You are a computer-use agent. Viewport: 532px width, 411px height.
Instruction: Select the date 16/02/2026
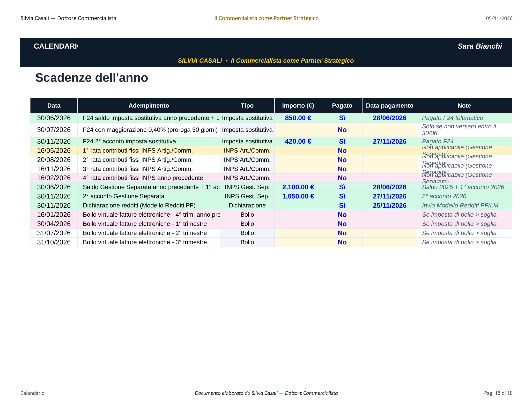tap(54, 178)
